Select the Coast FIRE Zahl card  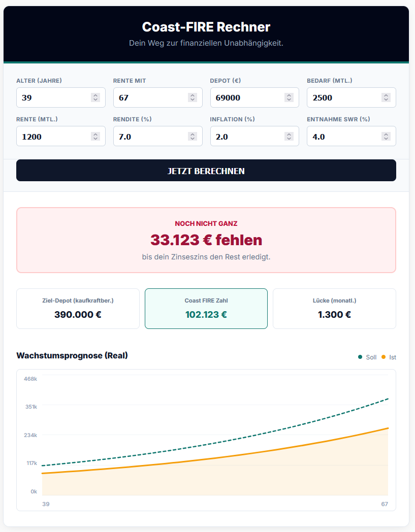206,309
